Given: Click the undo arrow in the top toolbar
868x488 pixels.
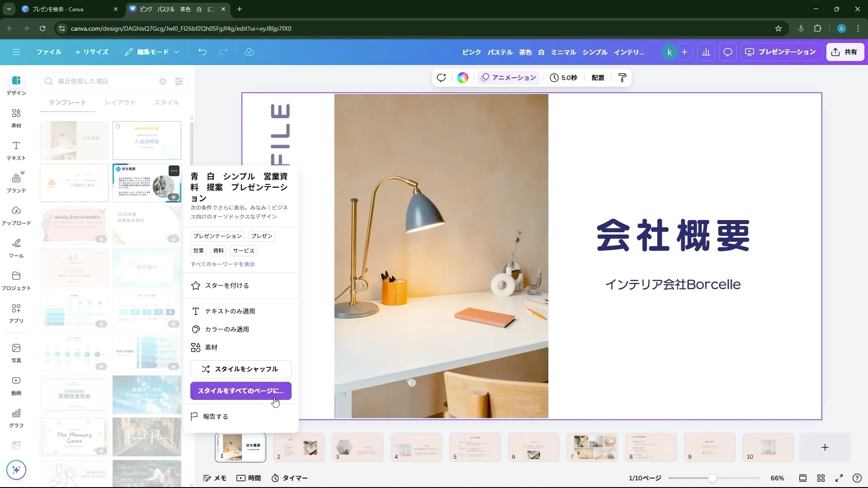Looking at the screenshot, I should click(x=202, y=52).
